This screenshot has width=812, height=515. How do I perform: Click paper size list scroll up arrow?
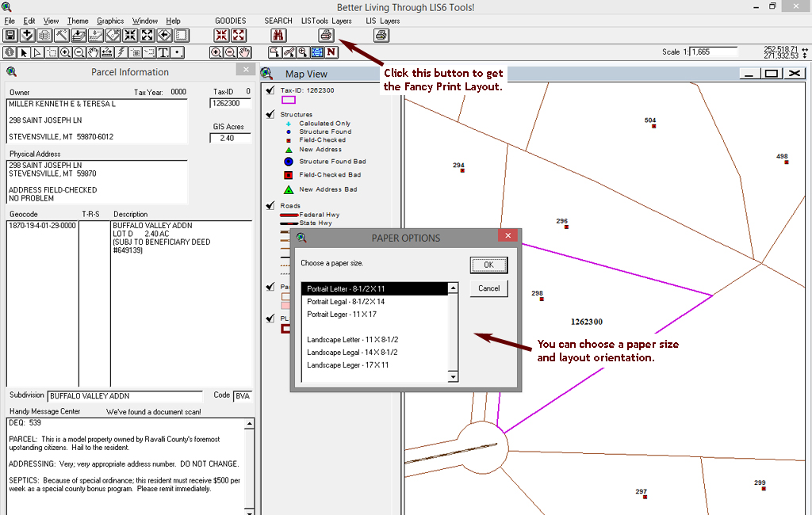point(453,288)
